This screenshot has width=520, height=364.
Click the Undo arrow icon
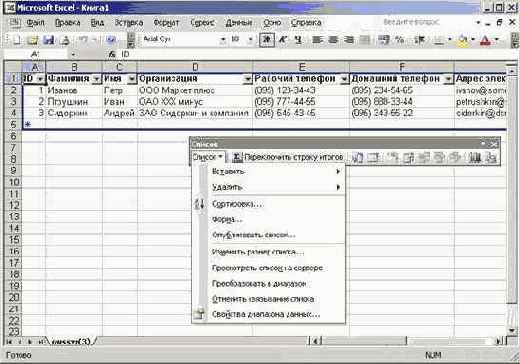[x=84, y=40]
